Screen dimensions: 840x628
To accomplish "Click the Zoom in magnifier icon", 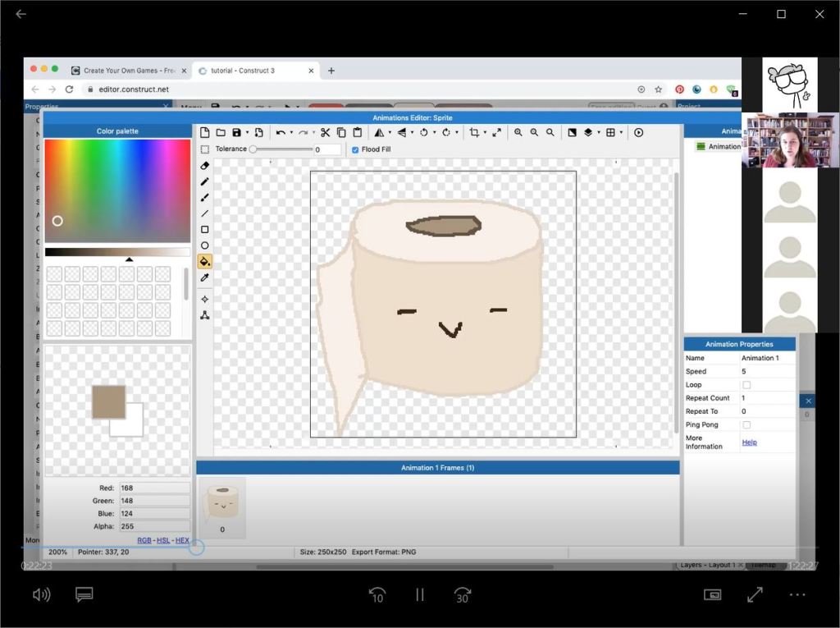I will 518,132.
